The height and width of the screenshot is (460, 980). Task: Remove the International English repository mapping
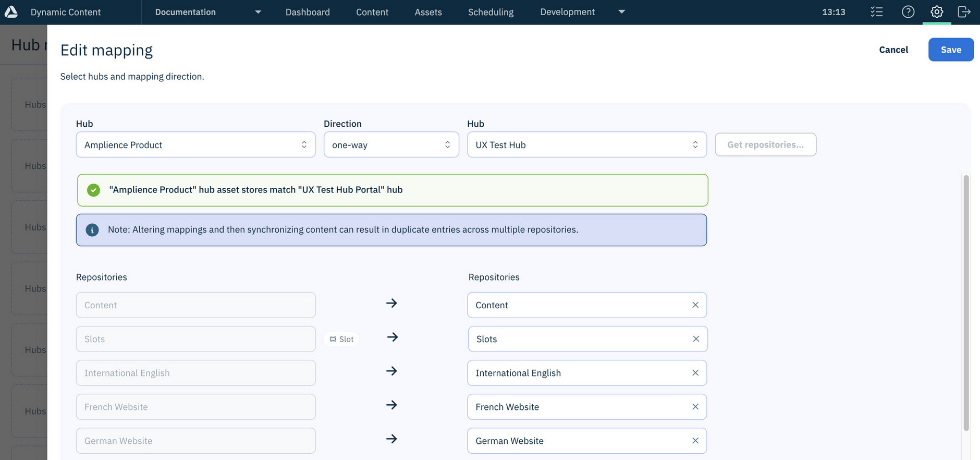tap(695, 373)
